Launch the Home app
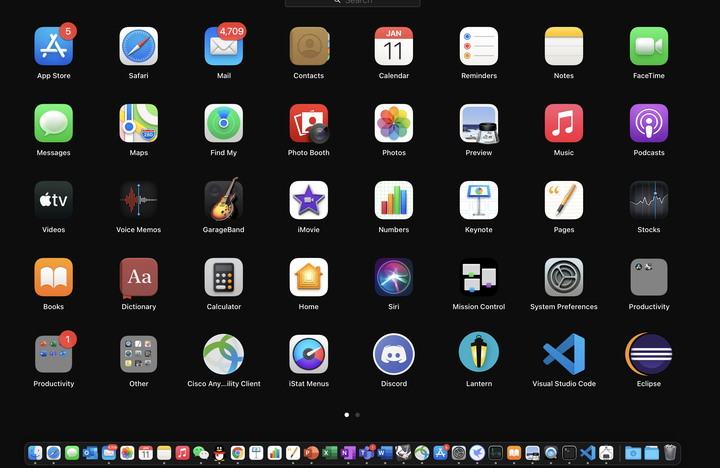Viewport: 720px width, 468px height. (309, 277)
